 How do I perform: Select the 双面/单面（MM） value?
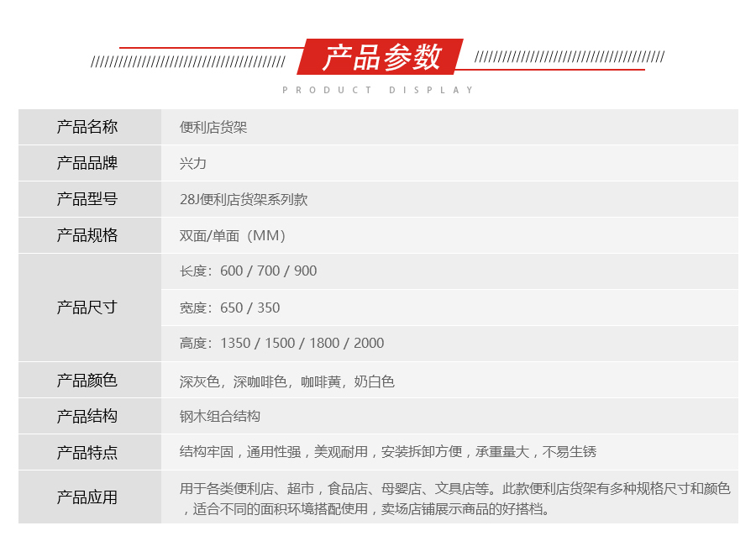point(234,236)
